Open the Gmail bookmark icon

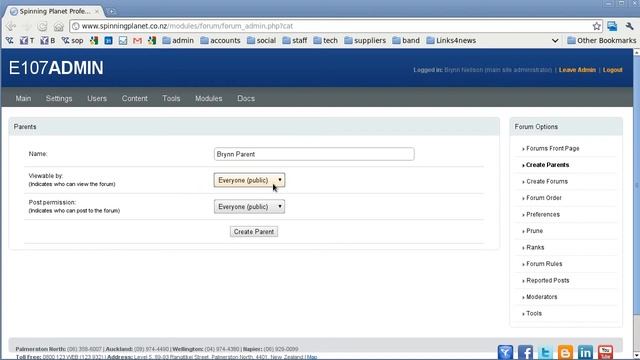point(138,40)
